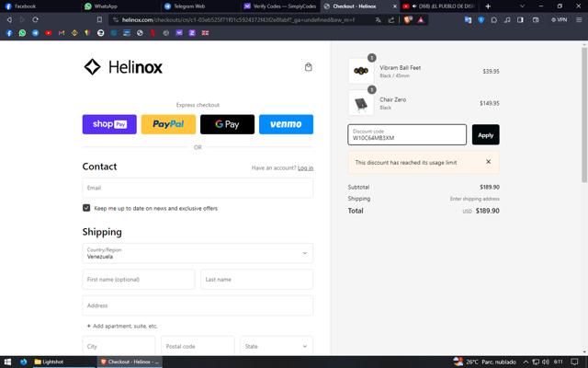Pay with the PayPal button
Screen dimensions: 588x368
pos(168,124)
